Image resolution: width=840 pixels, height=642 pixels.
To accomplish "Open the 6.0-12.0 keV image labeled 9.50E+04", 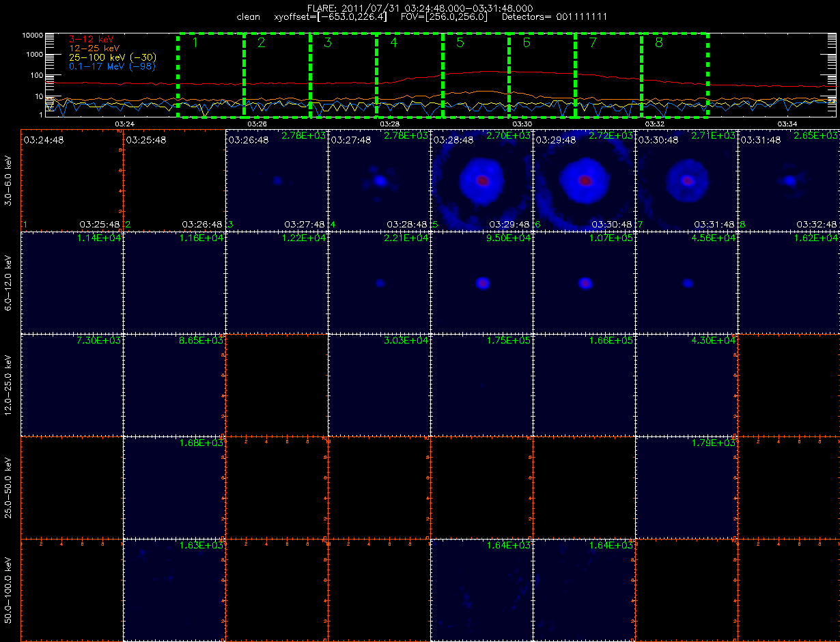I will 481,282.
